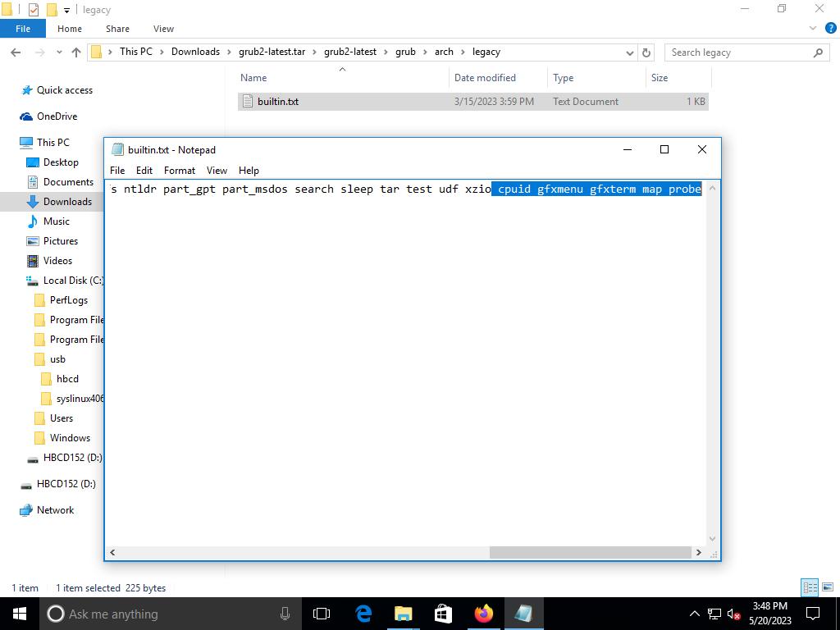
Task: Go up one folder level
Action: (76, 52)
